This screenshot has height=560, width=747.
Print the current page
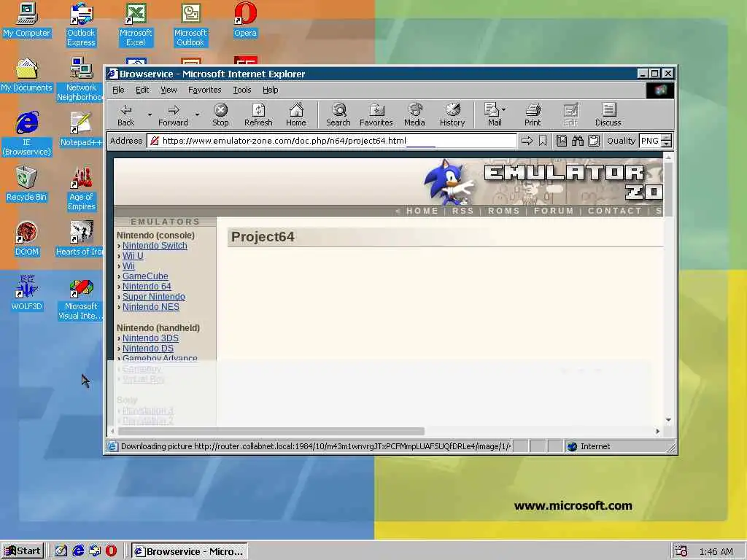pos(533,114)
